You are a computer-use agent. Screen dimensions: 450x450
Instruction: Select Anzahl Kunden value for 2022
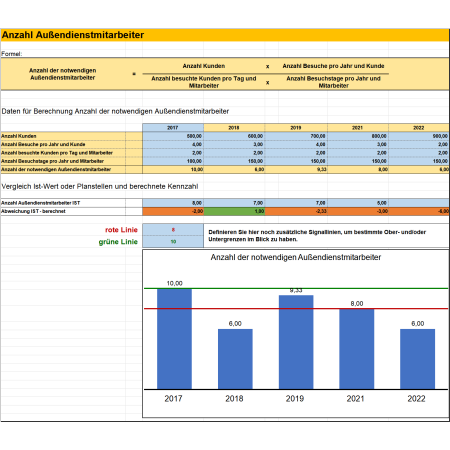click(419, 136)
